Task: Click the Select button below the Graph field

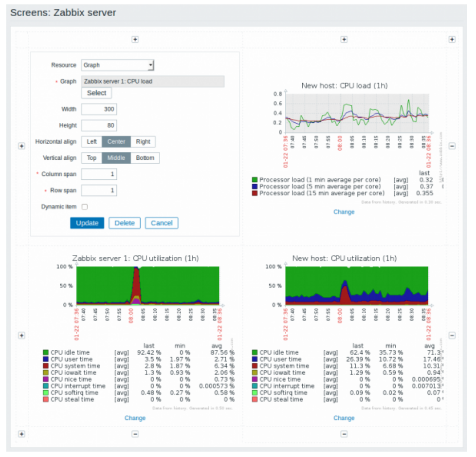Action: coord(96,93)
